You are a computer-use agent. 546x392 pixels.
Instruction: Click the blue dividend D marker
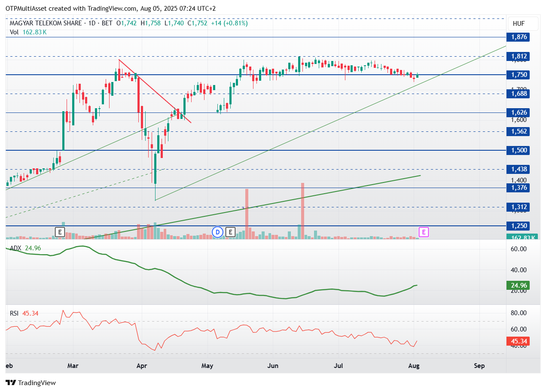click(x=218, y=232)
